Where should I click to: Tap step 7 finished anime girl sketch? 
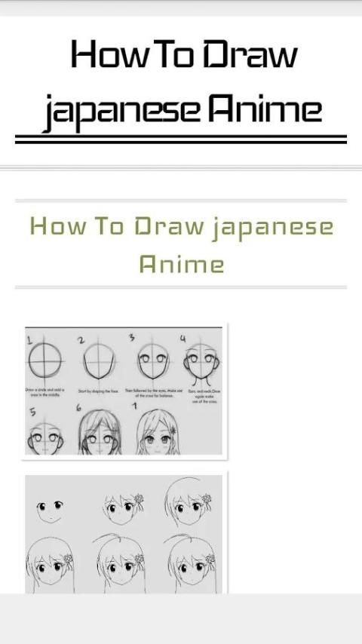(x=158, y=432)
